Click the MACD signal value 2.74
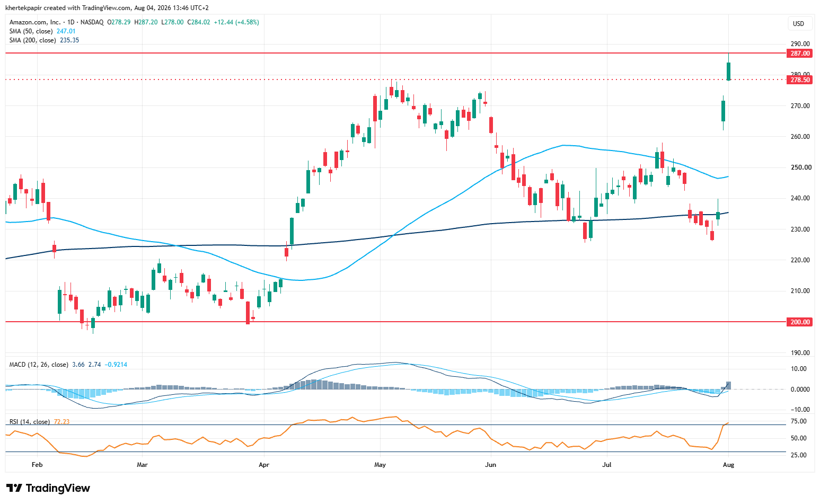 click(x=94, y=365)
